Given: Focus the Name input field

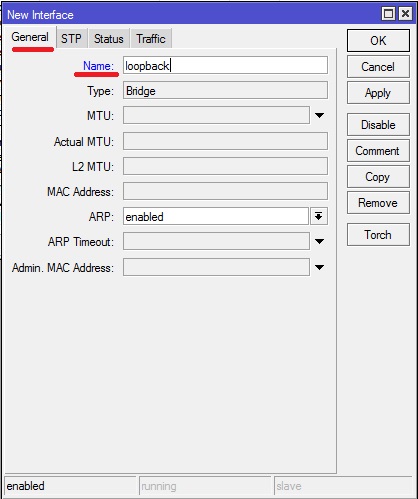Looking at the screenshot, I should 225,65.
